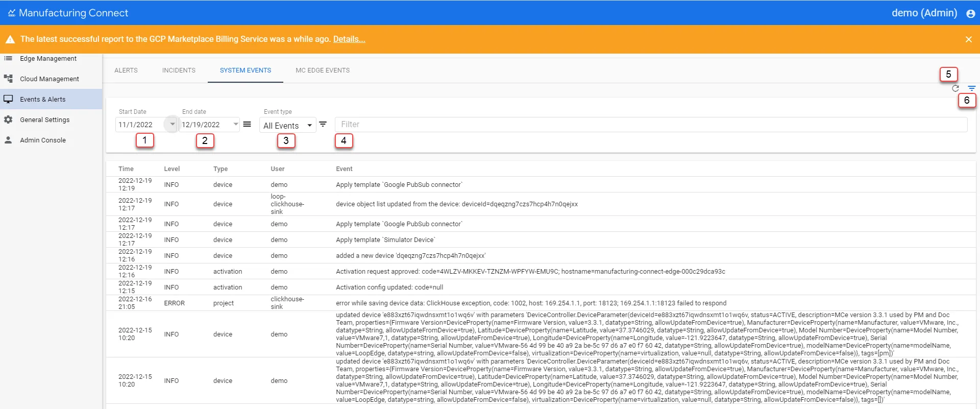Switch to the Incidents tab
Image resolution: width=980 pixels, height=409 pixels.
tap(179, 70)
